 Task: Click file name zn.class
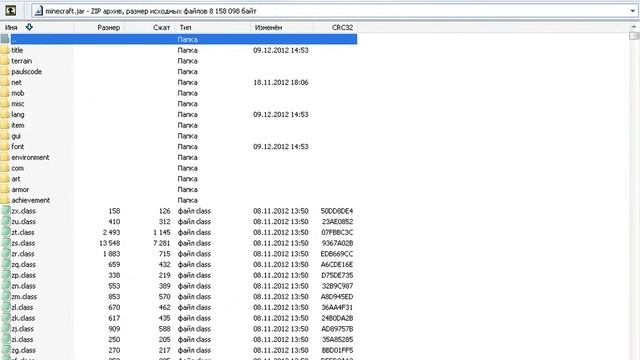23,286
